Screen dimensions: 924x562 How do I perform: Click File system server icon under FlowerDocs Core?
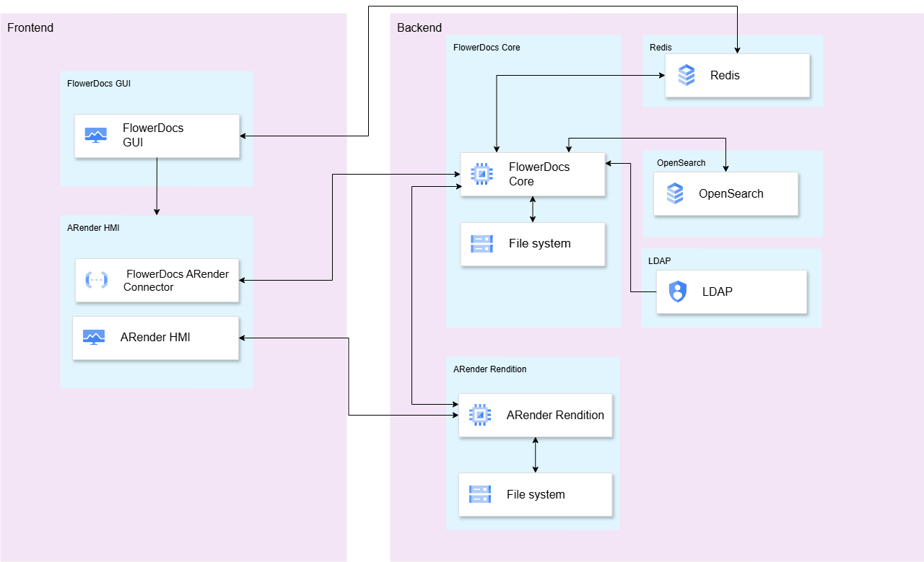pos(481,244)
